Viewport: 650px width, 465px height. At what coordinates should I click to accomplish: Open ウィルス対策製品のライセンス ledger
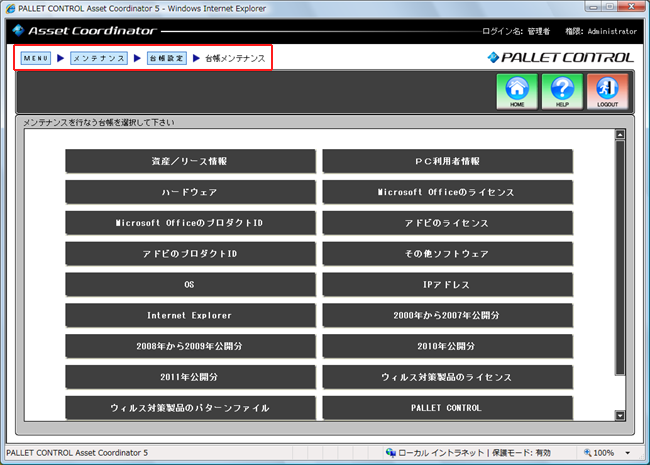[448, 377]
